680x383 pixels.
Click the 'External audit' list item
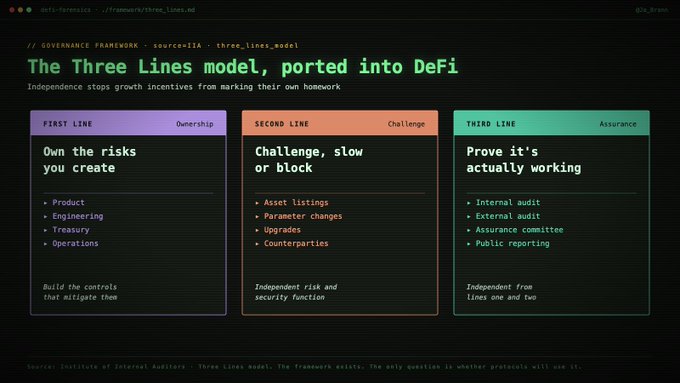(508, 216)
